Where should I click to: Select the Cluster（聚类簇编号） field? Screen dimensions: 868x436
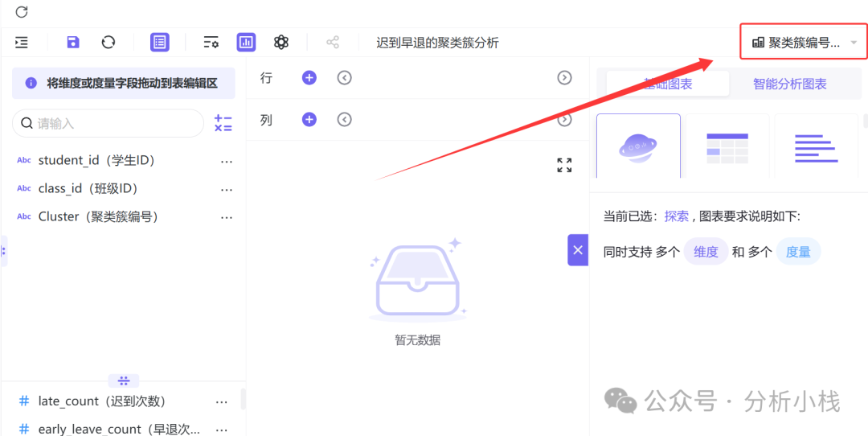(99, 216)
